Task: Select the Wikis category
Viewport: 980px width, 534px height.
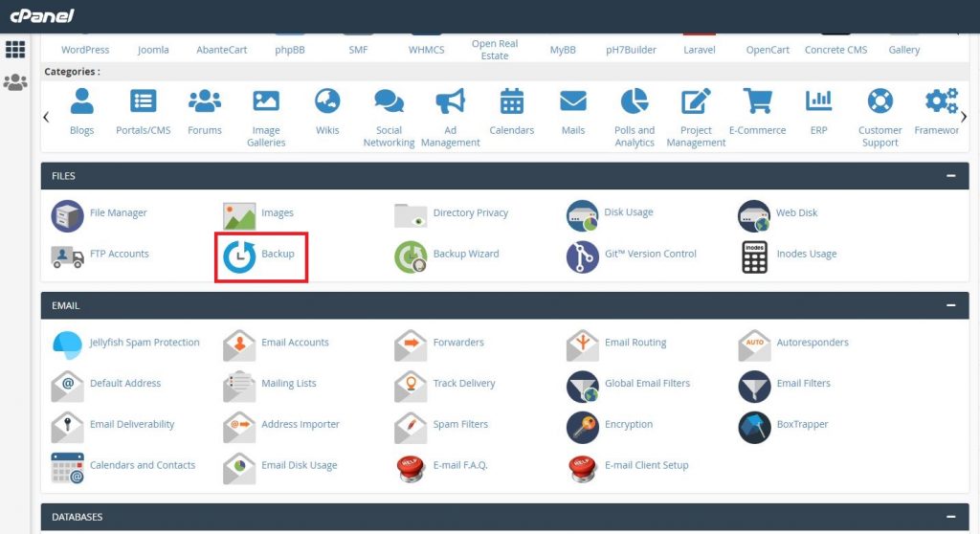Action: tap(327, 112)
